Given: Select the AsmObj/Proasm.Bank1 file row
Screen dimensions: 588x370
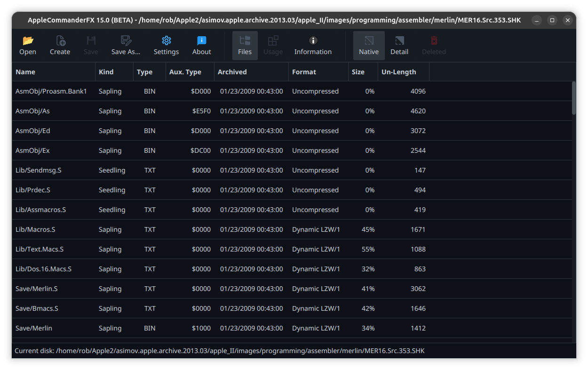Looking at the screenshot, I should (x=292, y=91).
